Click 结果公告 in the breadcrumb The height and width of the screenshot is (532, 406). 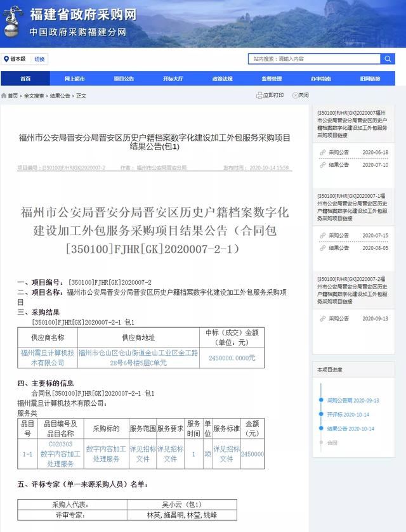(x=60, y=96)
